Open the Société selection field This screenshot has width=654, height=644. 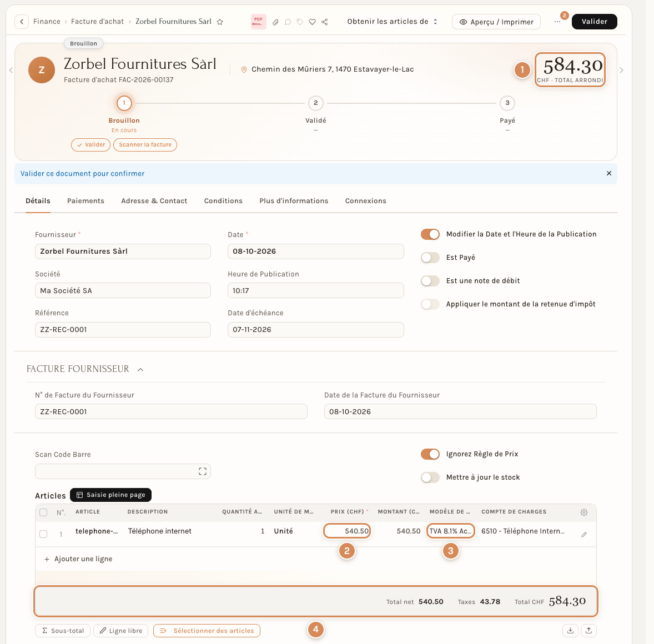point(123,291)
